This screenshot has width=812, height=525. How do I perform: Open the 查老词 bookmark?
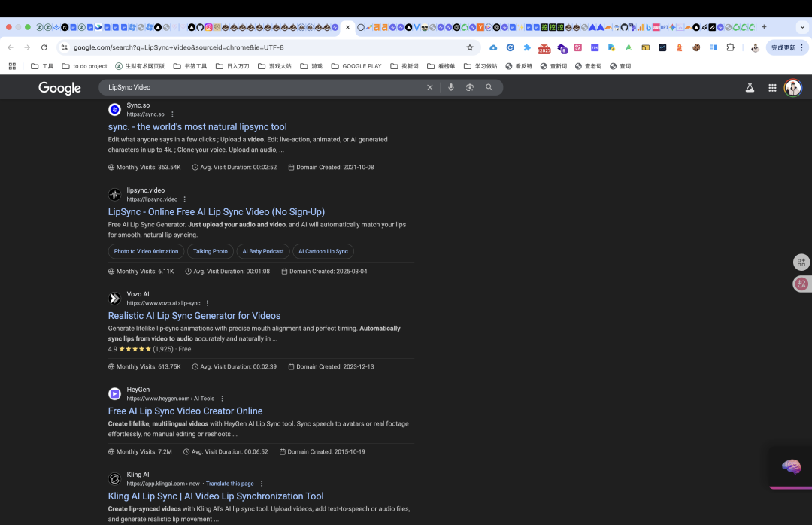pyautogui.click(x=588, y=66)
